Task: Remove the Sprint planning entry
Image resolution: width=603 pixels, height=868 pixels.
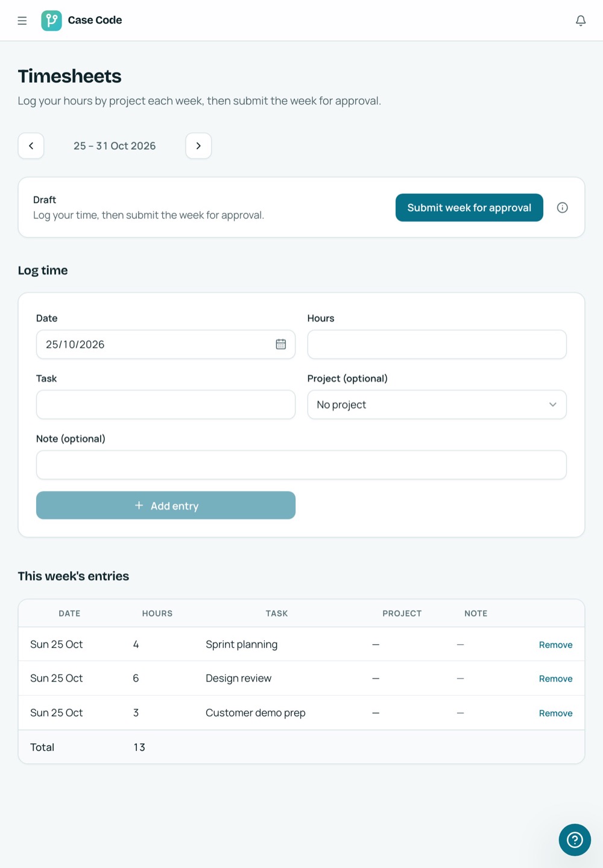Action: pos(555,645)
